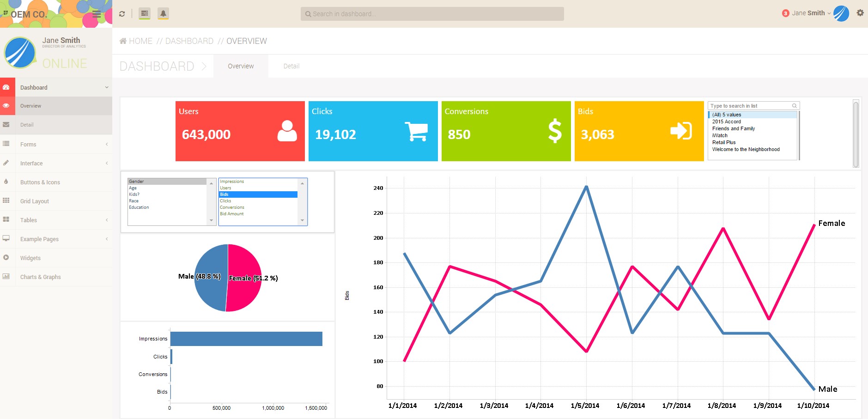Click the list view icon beside refresh

point(145,13)
